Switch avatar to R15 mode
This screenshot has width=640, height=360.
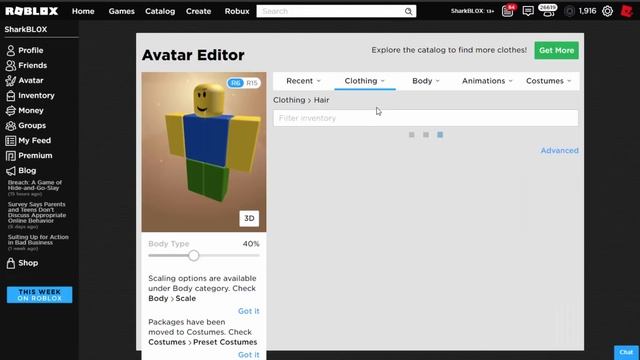252,83
